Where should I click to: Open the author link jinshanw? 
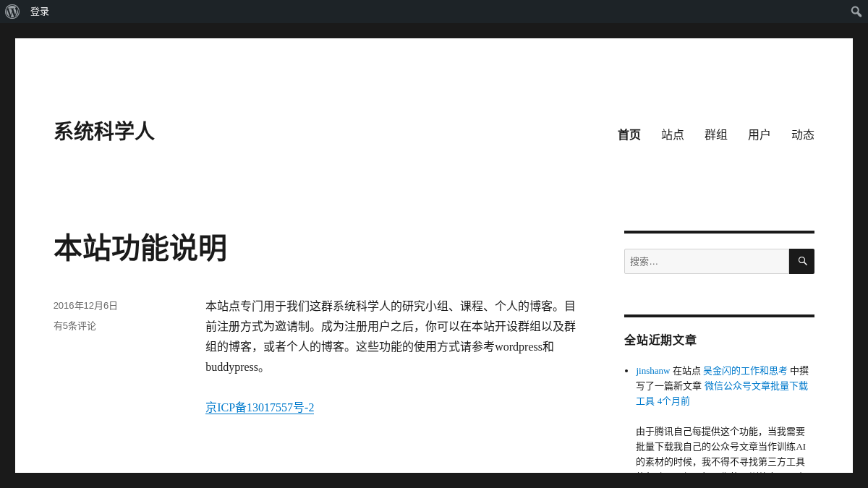click(653, 371)
